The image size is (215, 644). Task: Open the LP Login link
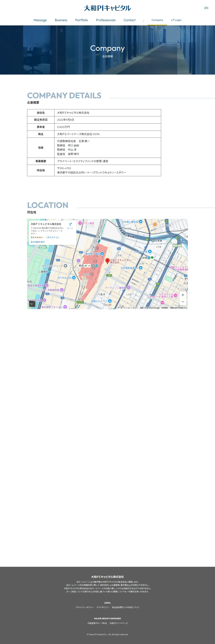(x=176, y=20)
